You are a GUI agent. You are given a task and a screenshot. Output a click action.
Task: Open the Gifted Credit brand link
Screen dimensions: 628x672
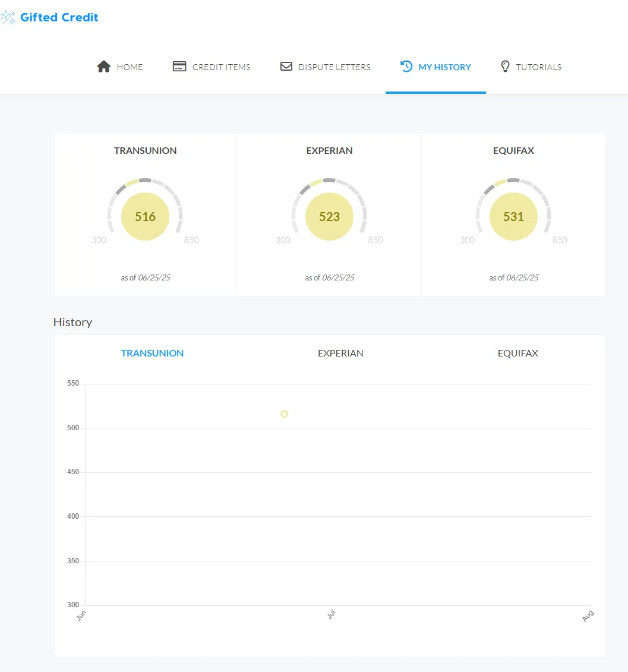pos(59,17)
